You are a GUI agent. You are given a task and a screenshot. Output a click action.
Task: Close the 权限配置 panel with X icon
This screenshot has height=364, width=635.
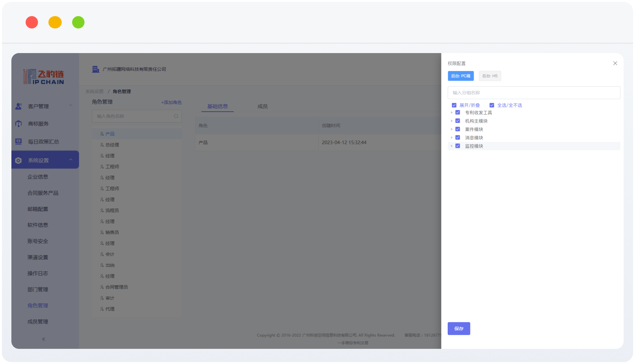pos(615,64)
